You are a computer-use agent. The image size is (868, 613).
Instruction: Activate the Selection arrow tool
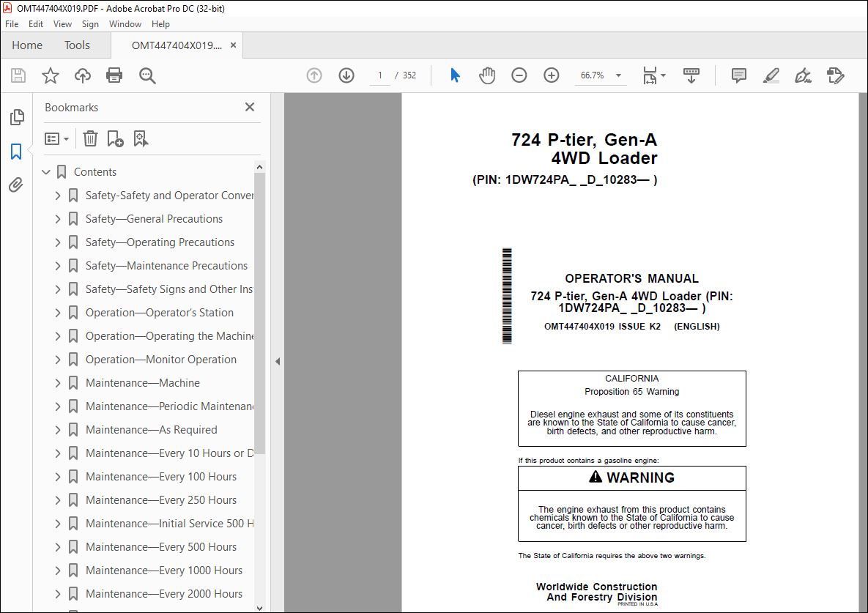tap(455, 75)
